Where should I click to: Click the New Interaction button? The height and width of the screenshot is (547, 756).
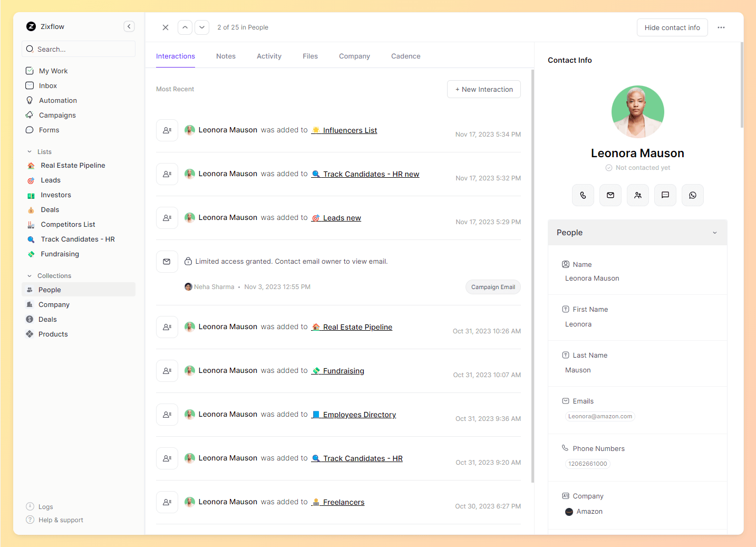483,89
